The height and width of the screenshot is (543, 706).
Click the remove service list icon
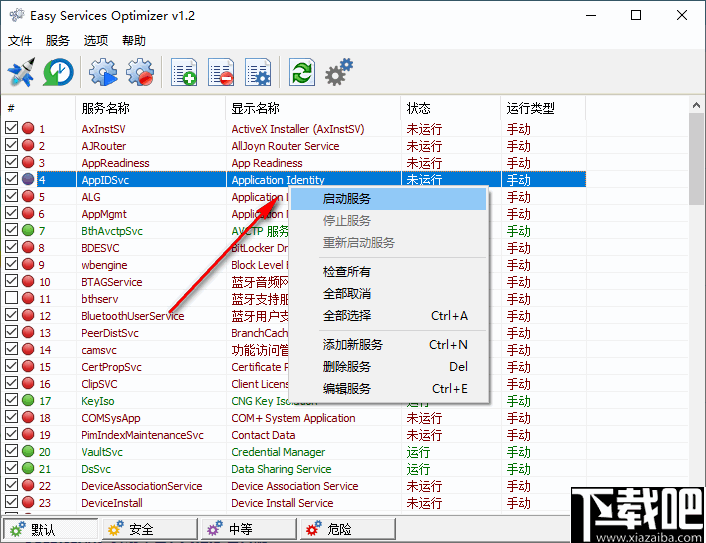click(x=221, y=72)
